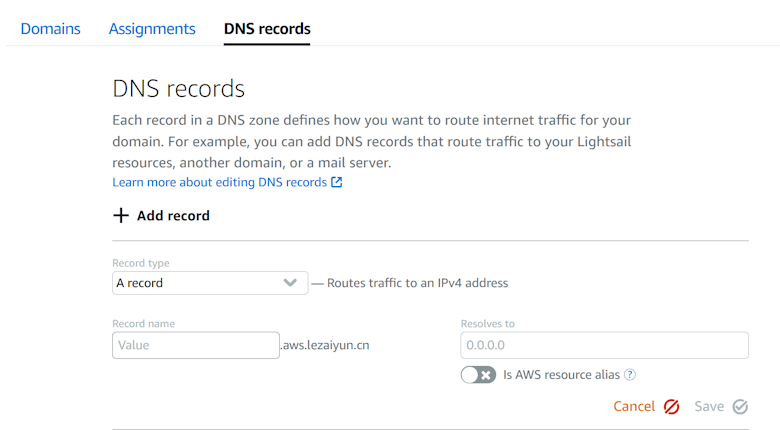Click the external link icon beside Learn more
Screen dimensions: 780x430
click(x=337, y=182)
